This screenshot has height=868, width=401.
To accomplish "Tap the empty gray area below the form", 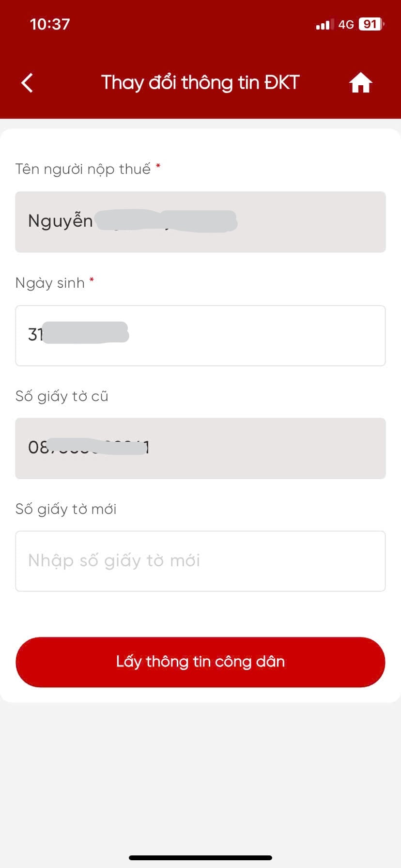I will 200,775.
